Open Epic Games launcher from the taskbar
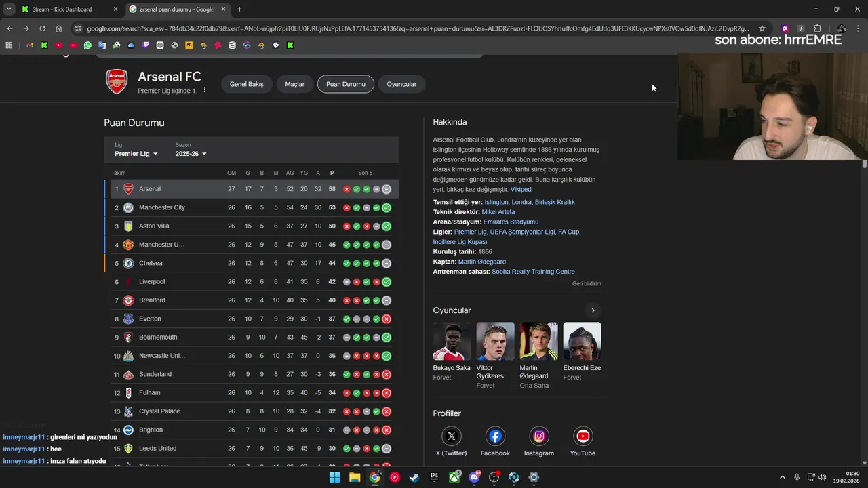Screen dimensions: 868x488 (x=434, y=477)
